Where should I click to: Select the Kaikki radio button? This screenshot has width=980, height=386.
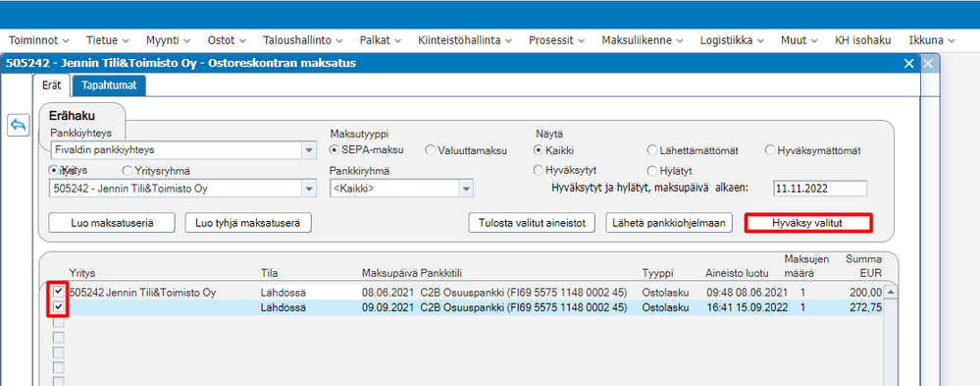(x=539, y=150)
